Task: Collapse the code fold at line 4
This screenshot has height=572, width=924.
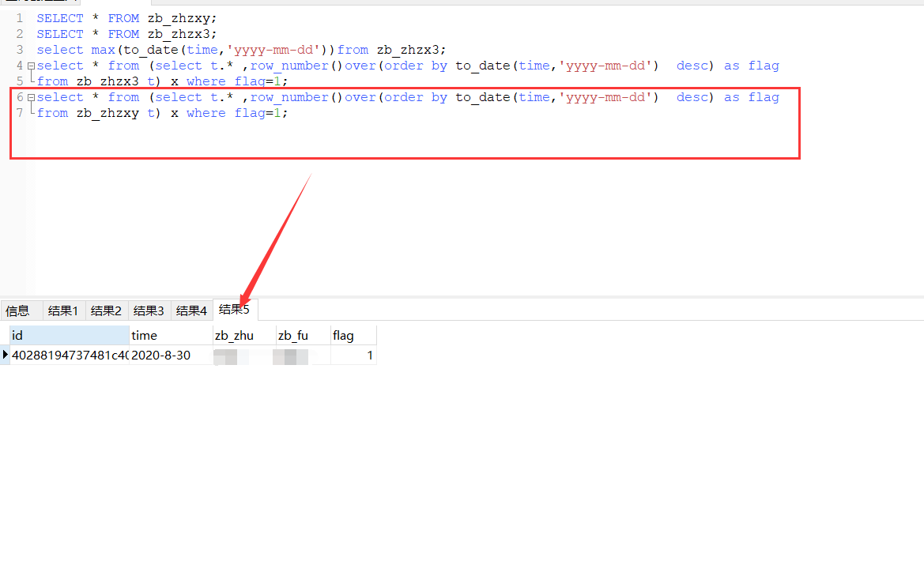Action: (32, 66)
